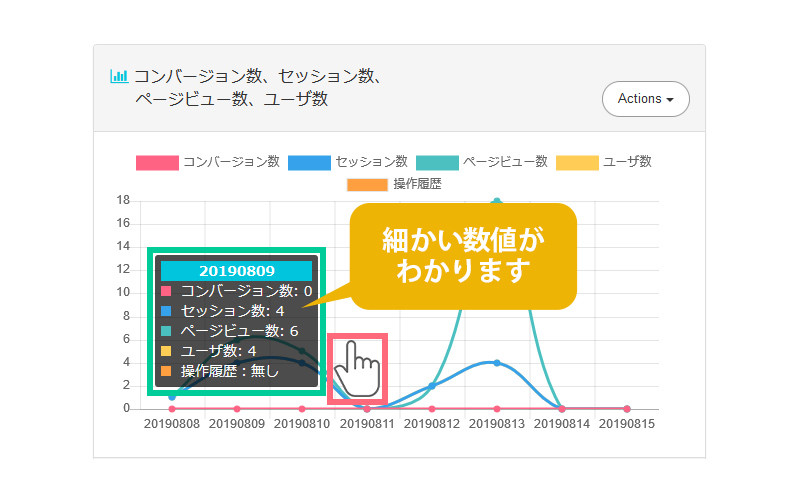Click the pink conversion point at 20190815
The image size is (800, 500).
point(627,408)
